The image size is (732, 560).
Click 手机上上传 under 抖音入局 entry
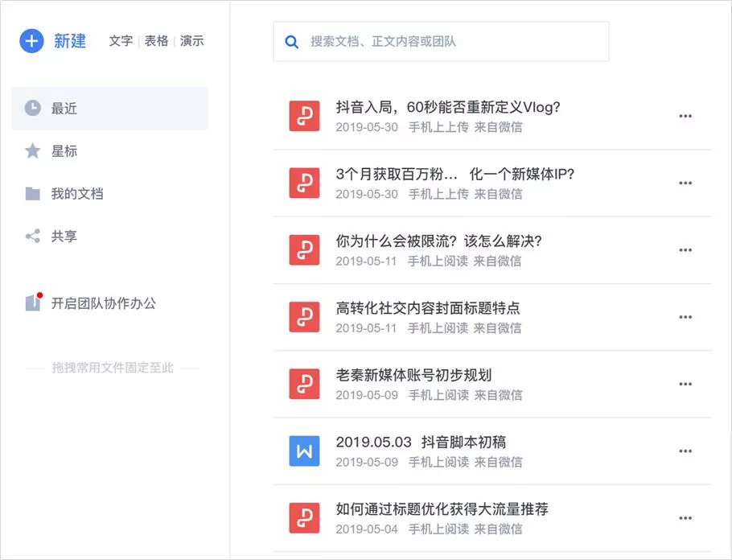(439, 127)
